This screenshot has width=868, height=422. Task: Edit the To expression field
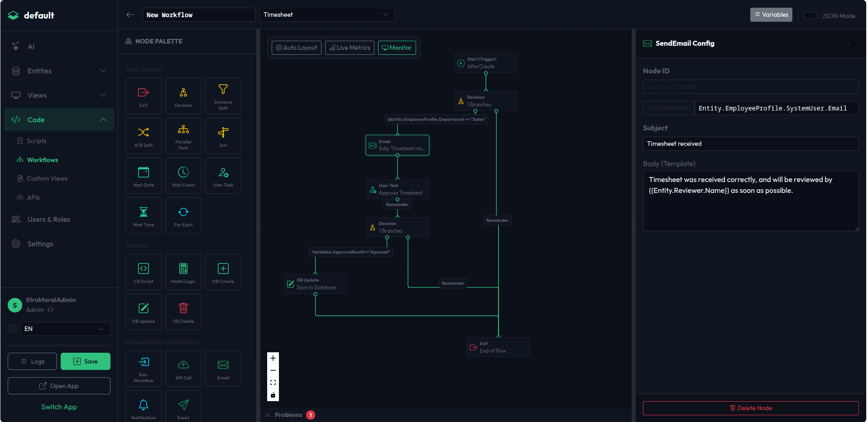coord(777,108)
